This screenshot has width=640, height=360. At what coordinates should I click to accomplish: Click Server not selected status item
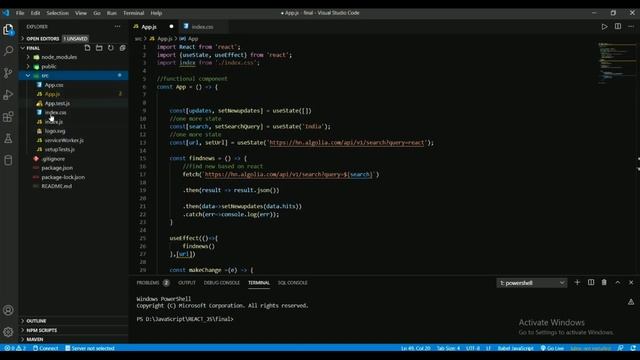90,348
